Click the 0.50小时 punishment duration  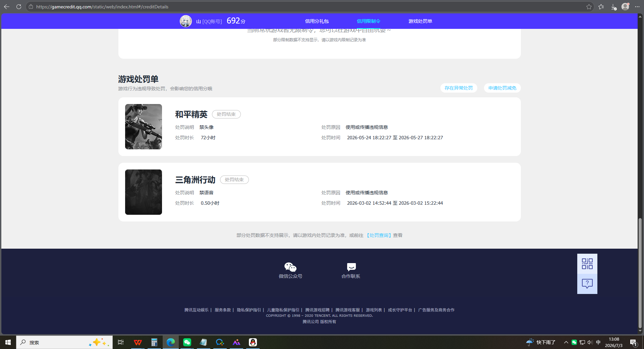[x=210, y=203]
